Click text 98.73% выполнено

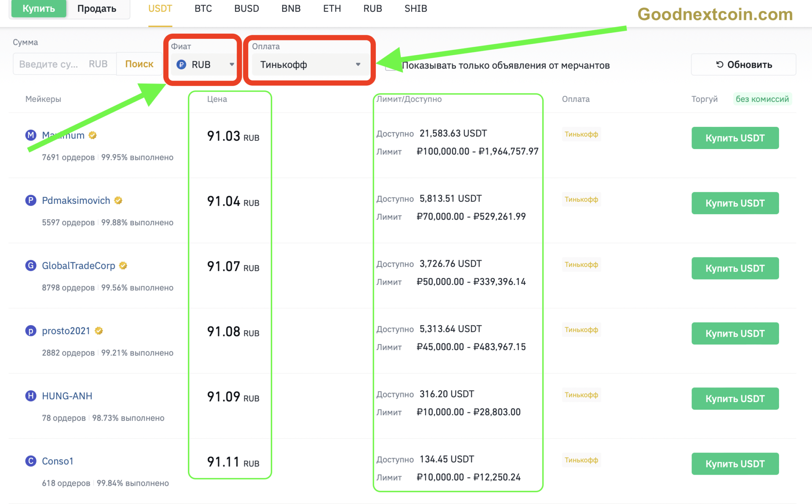click(x=128, y=418)
